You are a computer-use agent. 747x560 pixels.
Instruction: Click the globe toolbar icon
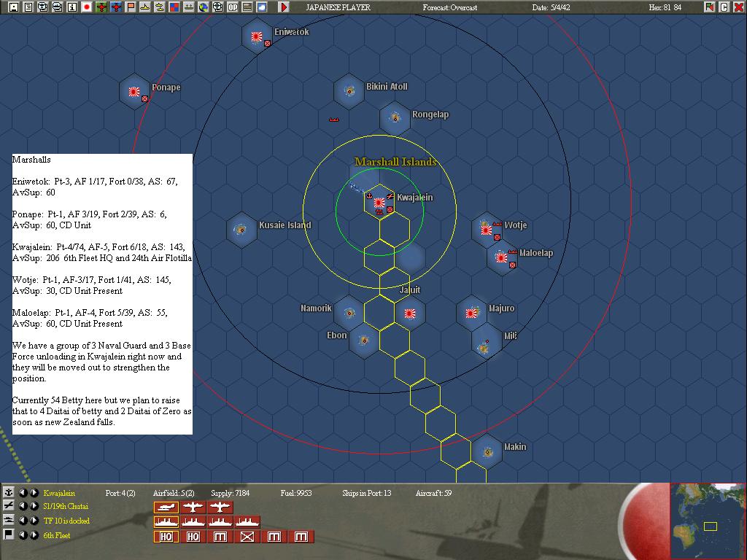tap(204, 7)
